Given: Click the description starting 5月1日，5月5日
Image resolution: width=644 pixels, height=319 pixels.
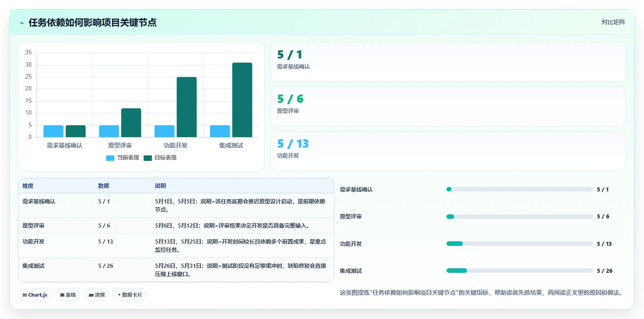Looking at the screenshot, I should point(241,206).
